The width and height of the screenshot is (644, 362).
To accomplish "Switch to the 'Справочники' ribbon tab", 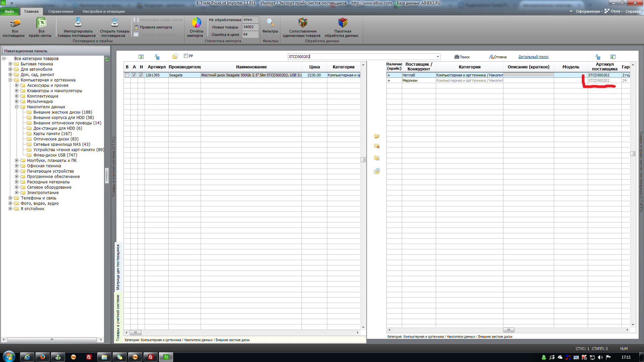I will [61, 11].
